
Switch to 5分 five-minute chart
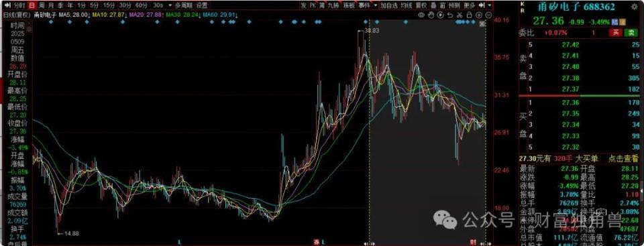point(95,5)
